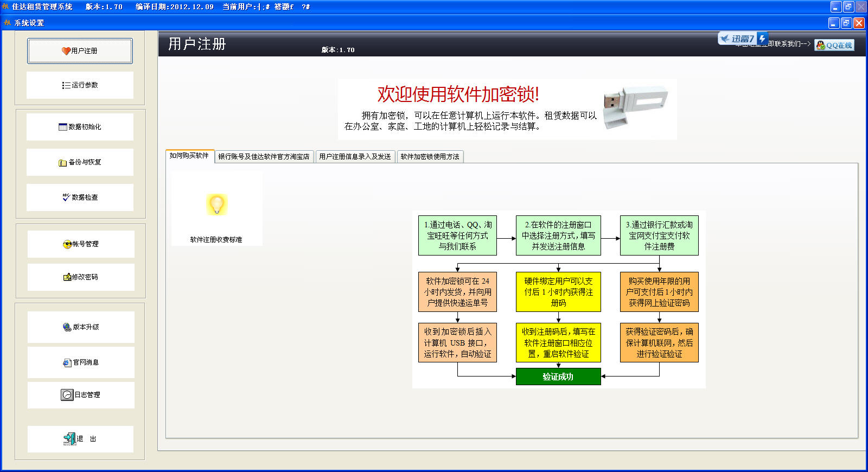Image resolution: width=868 pixels, height=472 pixels.
Task: Click the lightbulb 软件注册收费标准 icon
Action: pyautogui.click(x=216, y=205)
